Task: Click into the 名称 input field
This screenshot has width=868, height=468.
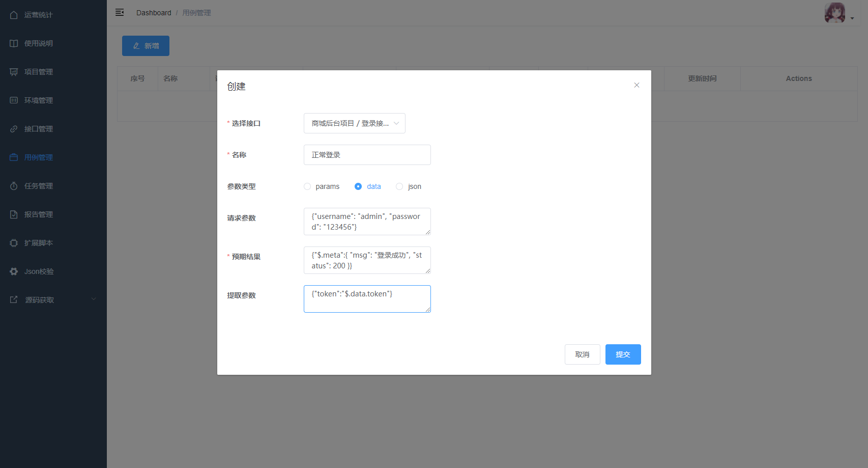Action: [367, 155]
